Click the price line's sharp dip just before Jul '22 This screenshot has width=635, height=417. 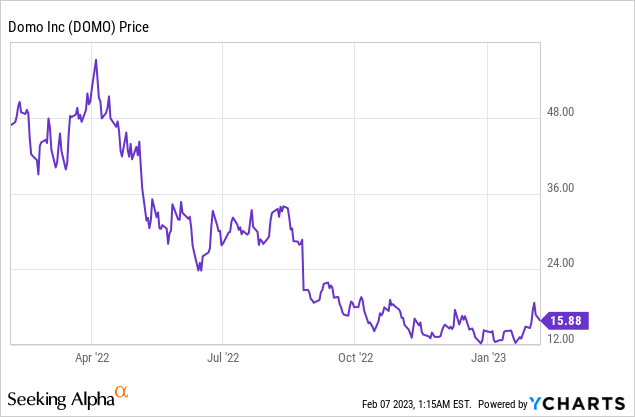point(200,270)
